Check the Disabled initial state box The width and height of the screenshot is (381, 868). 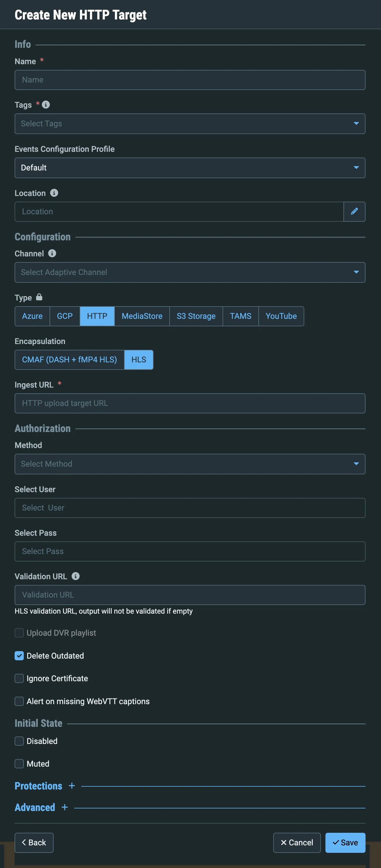pos(19,741)
